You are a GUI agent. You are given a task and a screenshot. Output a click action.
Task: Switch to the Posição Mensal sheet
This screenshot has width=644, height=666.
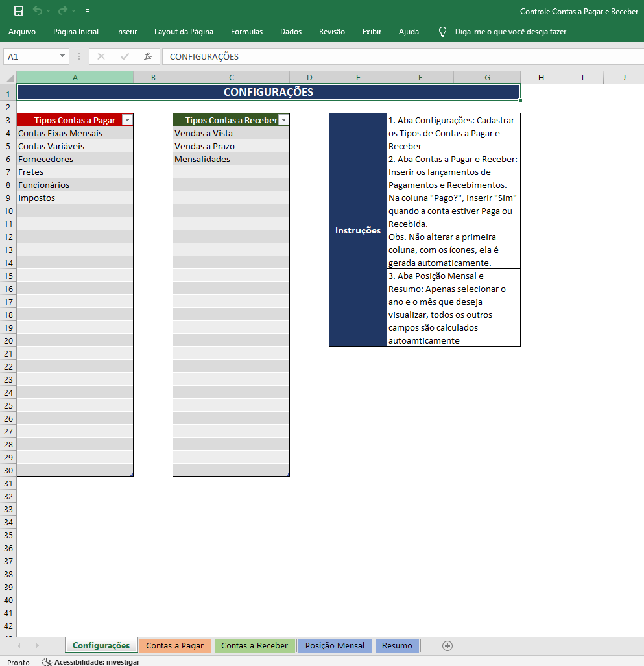pyautogui.click(x=335, y=645)
